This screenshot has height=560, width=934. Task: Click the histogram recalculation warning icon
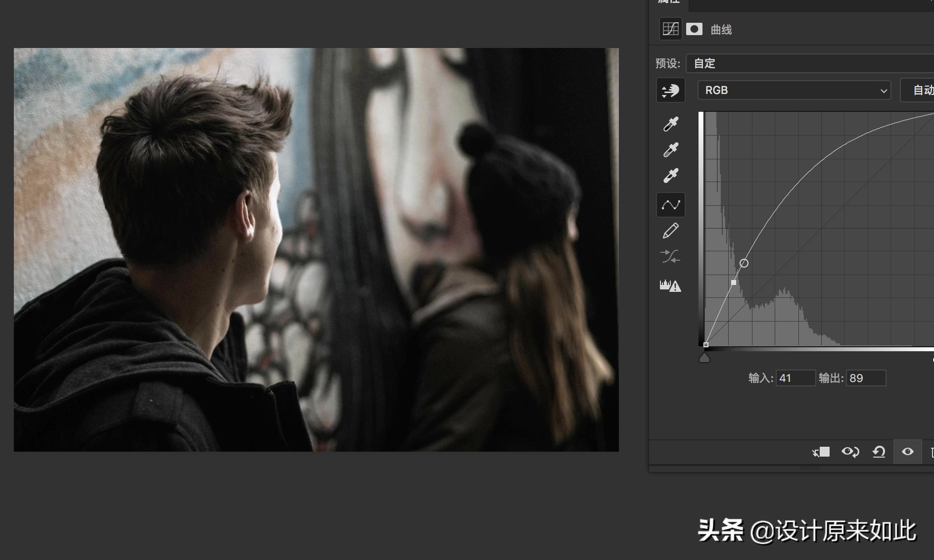coord(670,285)
